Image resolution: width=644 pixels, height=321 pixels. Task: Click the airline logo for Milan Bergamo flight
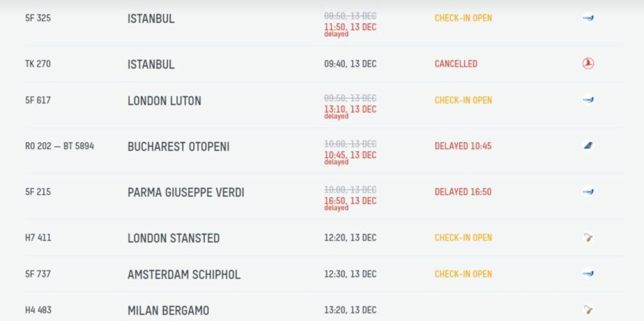(588, 310)
